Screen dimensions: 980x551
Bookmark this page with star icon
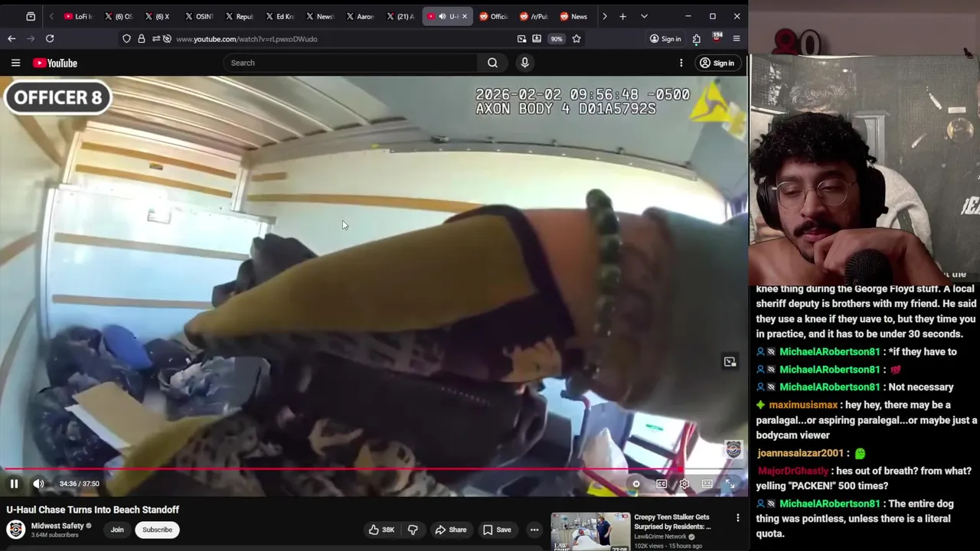[577, 39]
